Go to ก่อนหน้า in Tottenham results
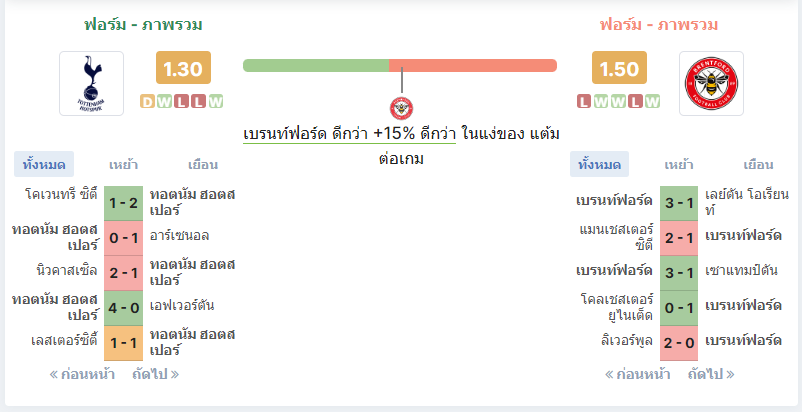The image size is (802, 412). point(82,374)
